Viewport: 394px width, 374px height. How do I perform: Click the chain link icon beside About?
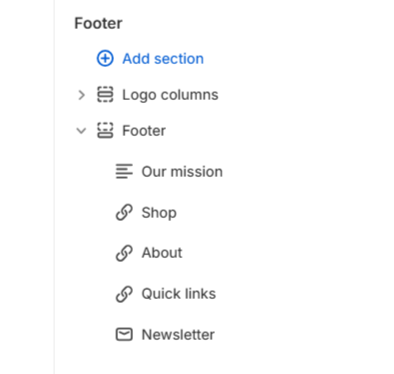(124, 253)
